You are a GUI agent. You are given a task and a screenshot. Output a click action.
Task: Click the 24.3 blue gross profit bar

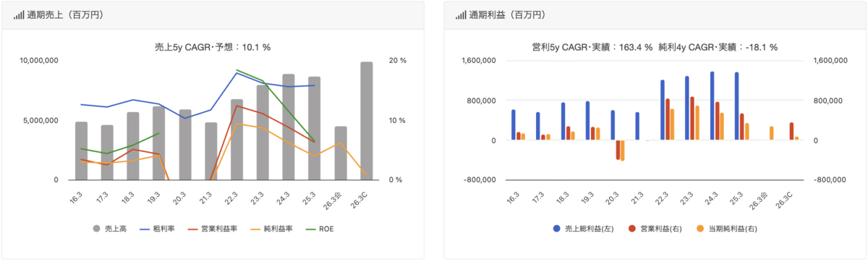coord(712,106)
